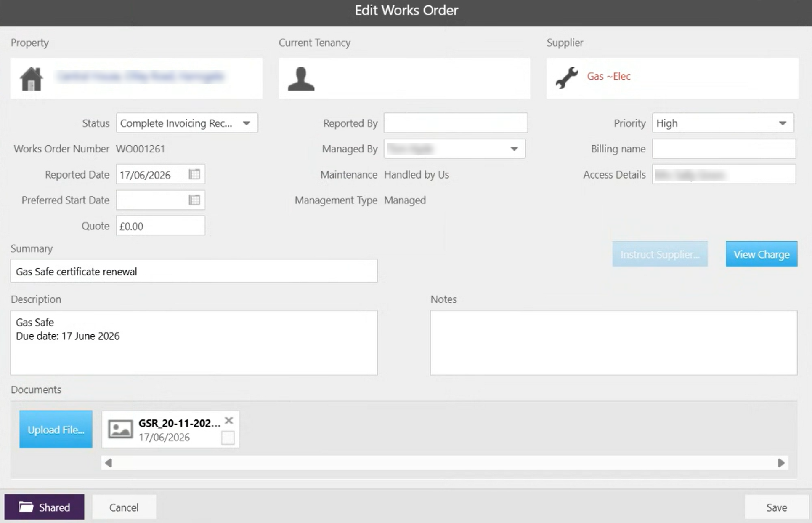Click inside the Notes text area
Viewport: 812px width, 523px height.
coord(613,343)
